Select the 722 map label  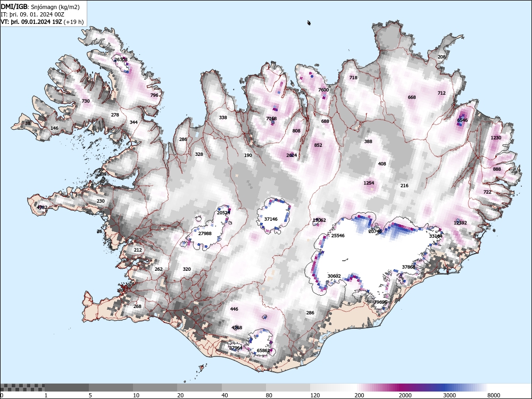[487, 192]
